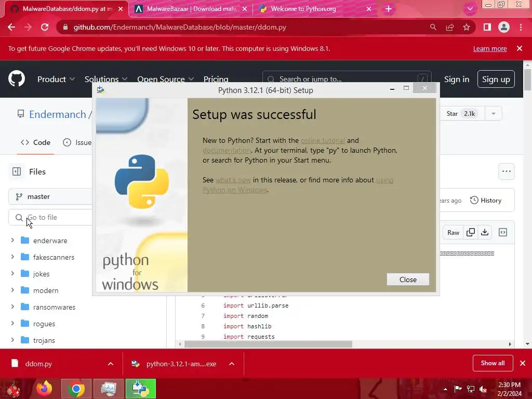Click the Chrome back arrow
This screenshot has height=399, width=532.
(11, 27)
